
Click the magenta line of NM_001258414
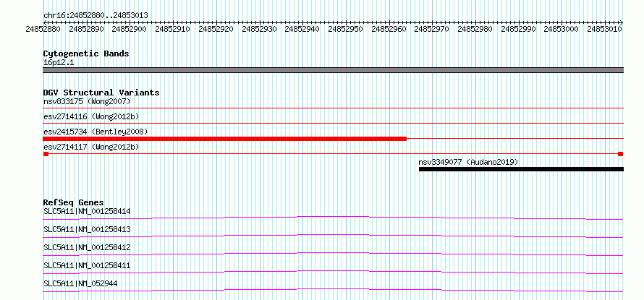point(333,218)
